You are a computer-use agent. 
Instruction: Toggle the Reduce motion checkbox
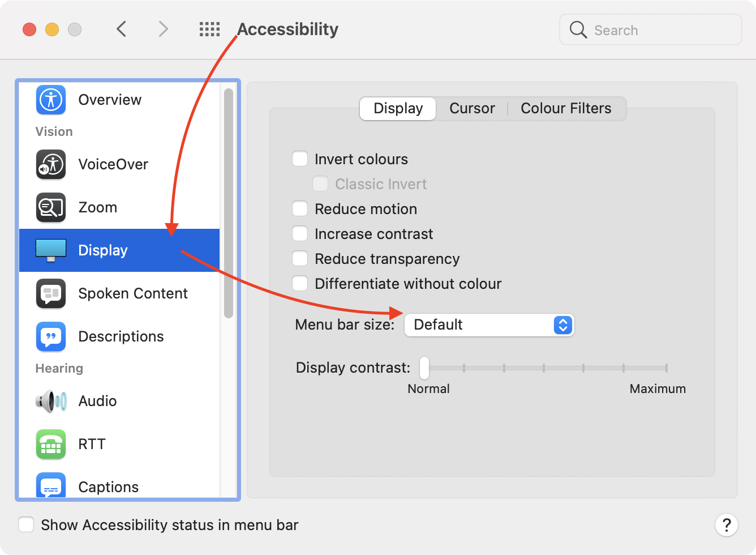coord(300,209)
